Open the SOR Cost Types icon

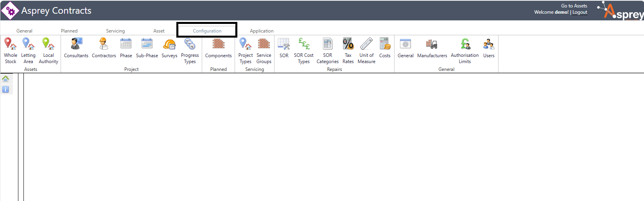tap(304, 44)
